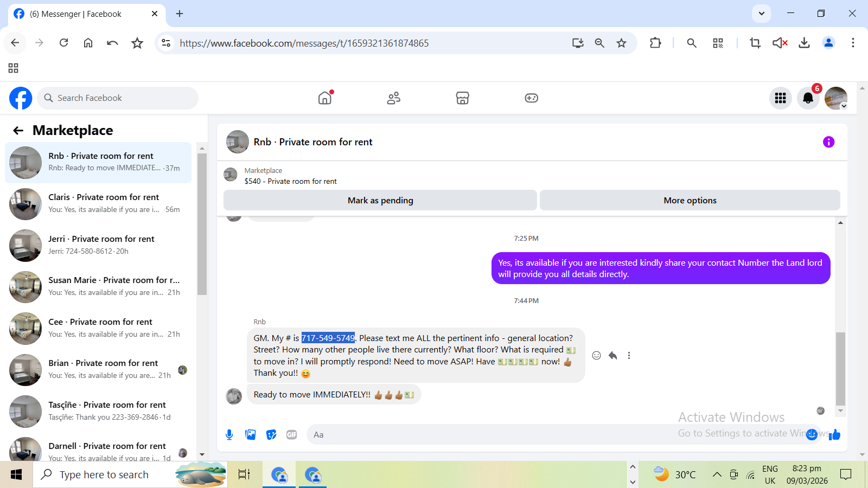Reload the page in browser toolbar
This screenshot has width=868, height=488.
pos(63,43)
